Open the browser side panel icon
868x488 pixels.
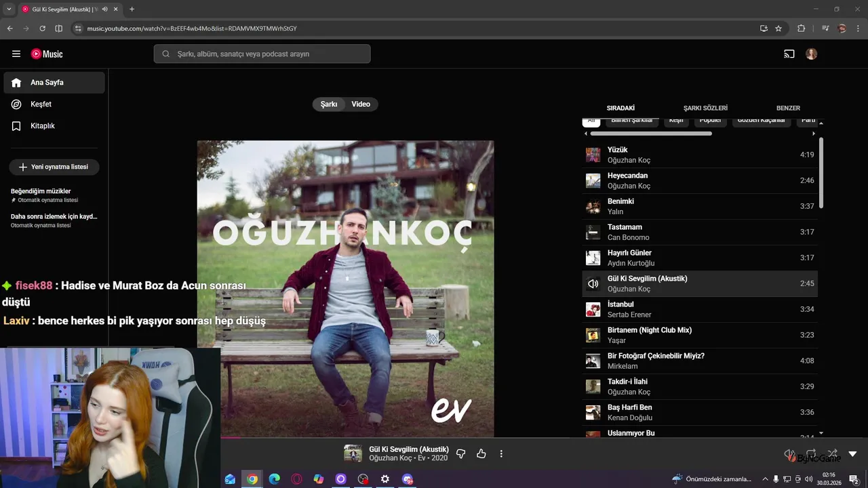[x=58, y=28]
